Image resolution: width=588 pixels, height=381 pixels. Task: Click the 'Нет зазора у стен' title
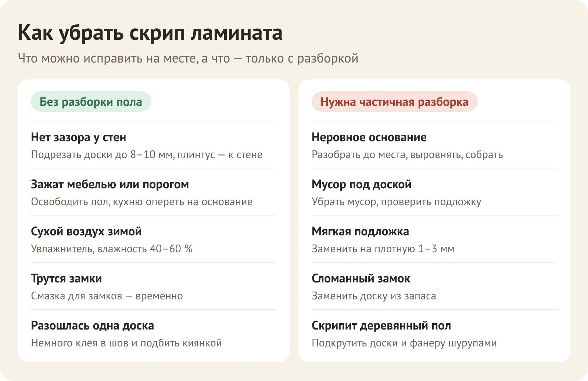tap(79, 137)
